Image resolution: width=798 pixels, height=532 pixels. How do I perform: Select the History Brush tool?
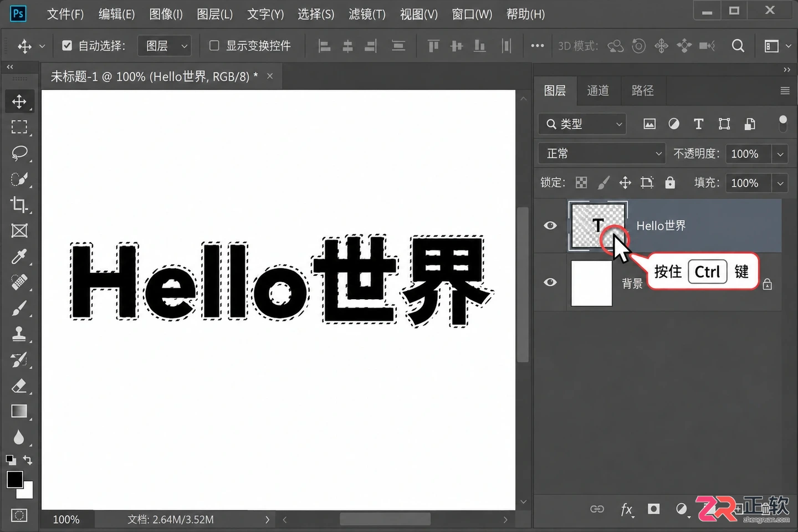coord(19,360)
